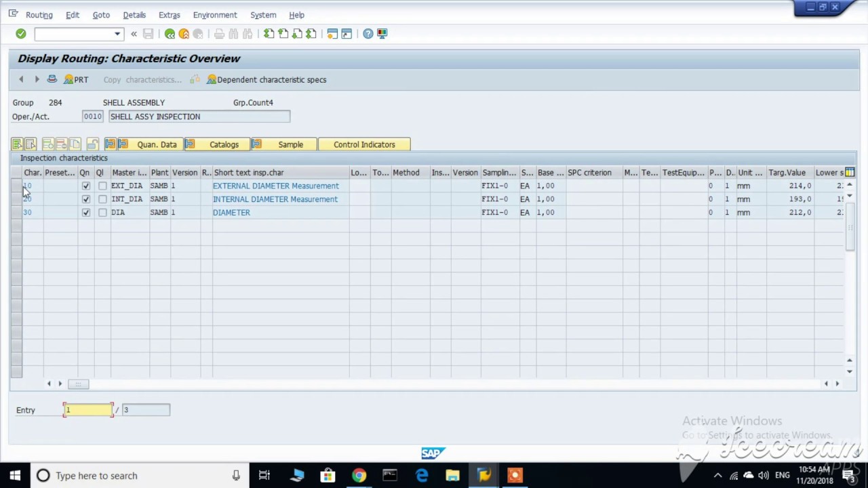Click the table column settings icon
The width and height of the screenshot is (868, 488).
850,172
